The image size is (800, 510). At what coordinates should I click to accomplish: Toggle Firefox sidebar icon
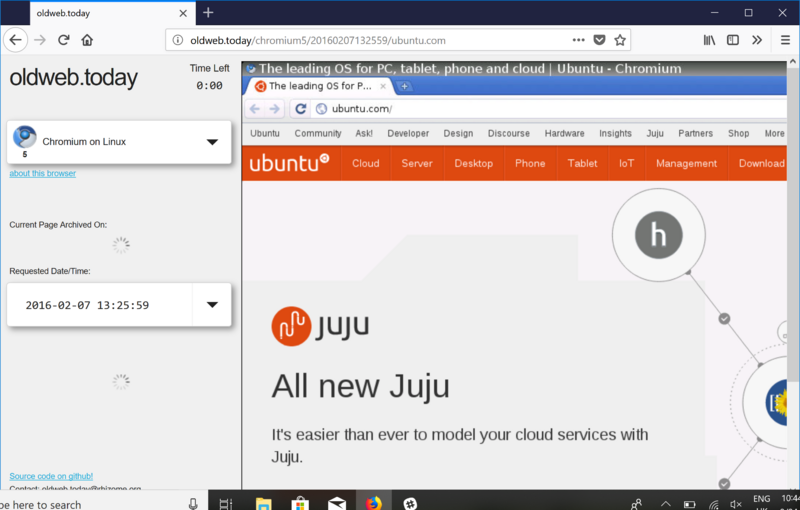(733, 40)
